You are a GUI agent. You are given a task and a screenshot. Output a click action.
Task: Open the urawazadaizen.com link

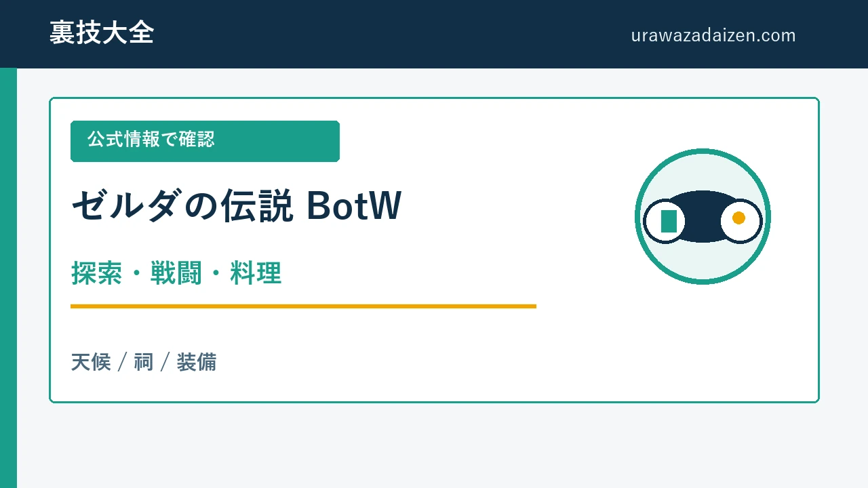[x=713, y=35]
